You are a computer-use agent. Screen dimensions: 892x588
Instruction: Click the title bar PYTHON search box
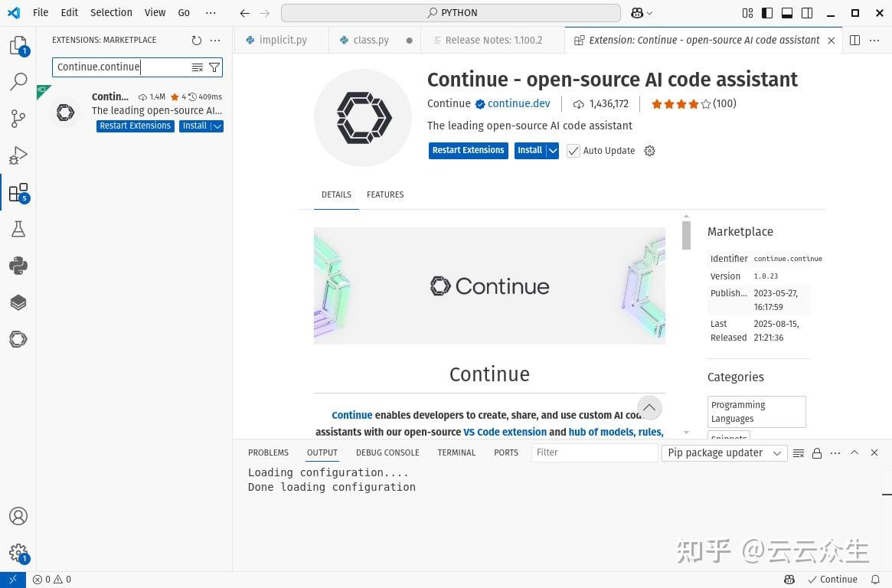click(451, 12)
